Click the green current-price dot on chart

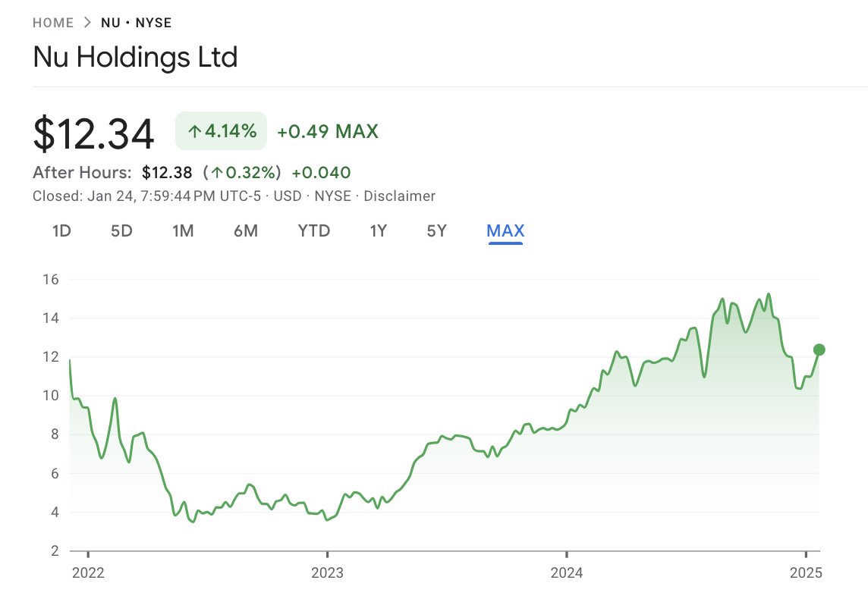click(819, 350)
